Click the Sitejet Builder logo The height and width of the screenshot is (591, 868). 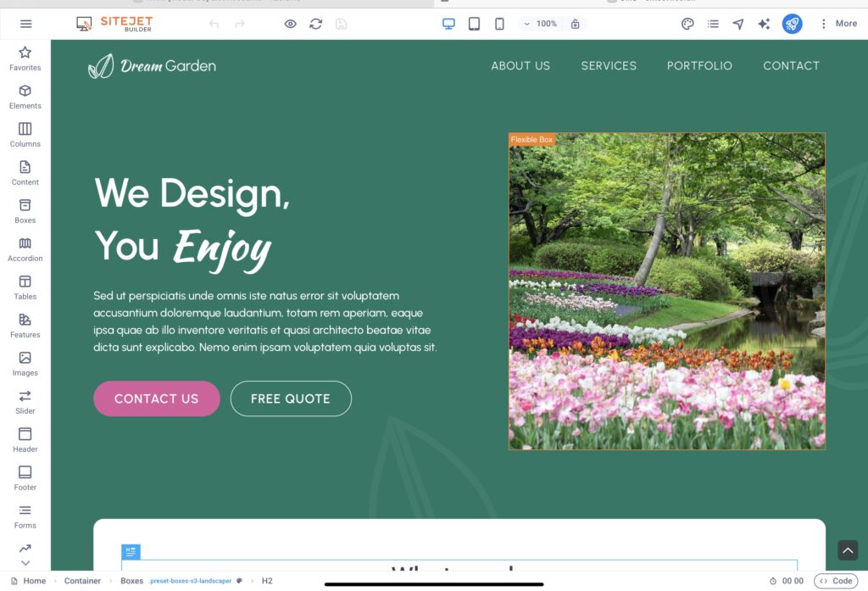[x=114, y=24]
